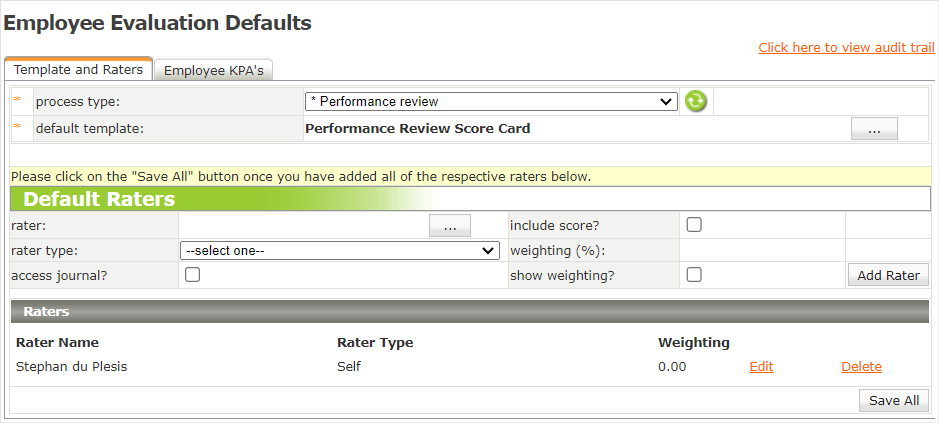Open the audit trail link
939x423 pixels.
coord(846,47)
